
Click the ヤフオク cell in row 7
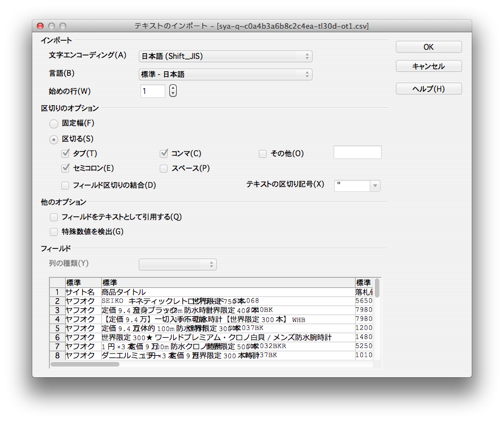[x=83, y=346]
